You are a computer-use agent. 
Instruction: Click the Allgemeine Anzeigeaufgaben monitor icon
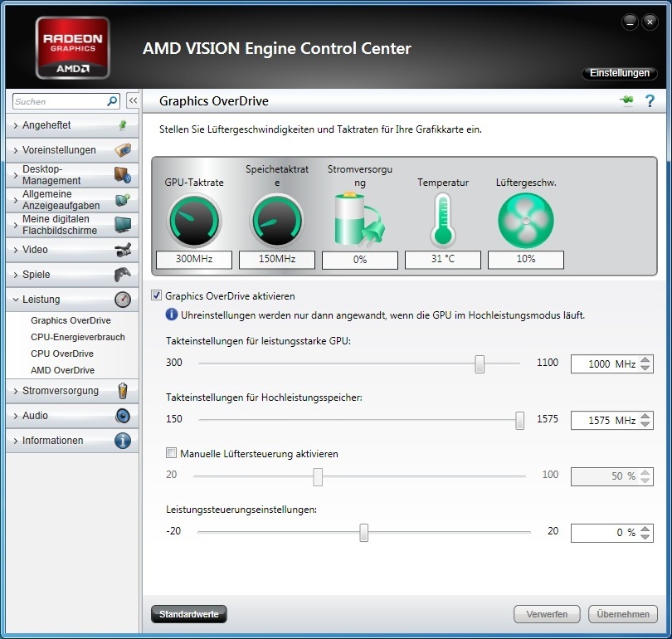click(123, 200)
